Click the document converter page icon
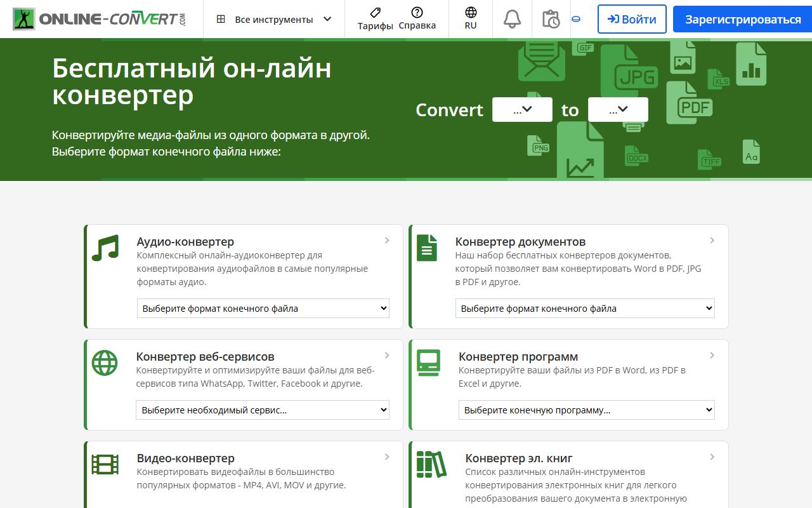The image size is (812, 508). 427,248
